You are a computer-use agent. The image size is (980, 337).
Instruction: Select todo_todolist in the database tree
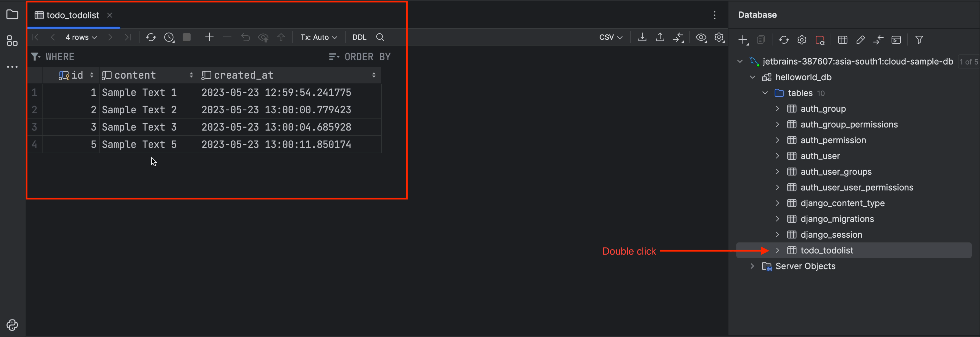(826, 251)
